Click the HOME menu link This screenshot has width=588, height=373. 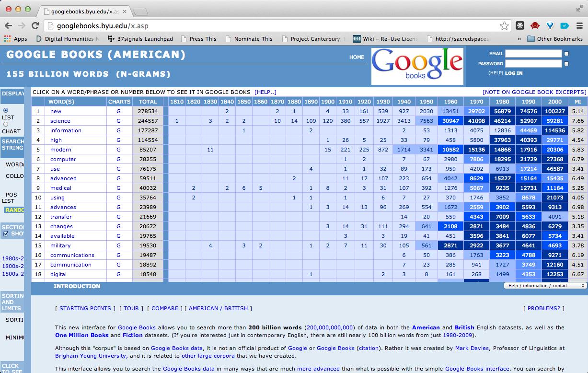(x=357, y=57)
